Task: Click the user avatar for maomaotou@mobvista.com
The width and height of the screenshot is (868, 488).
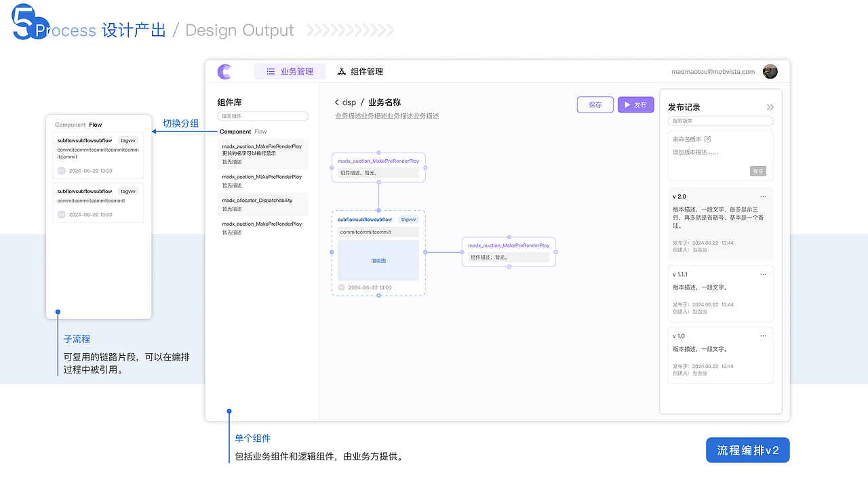Action: pos(770,70)
